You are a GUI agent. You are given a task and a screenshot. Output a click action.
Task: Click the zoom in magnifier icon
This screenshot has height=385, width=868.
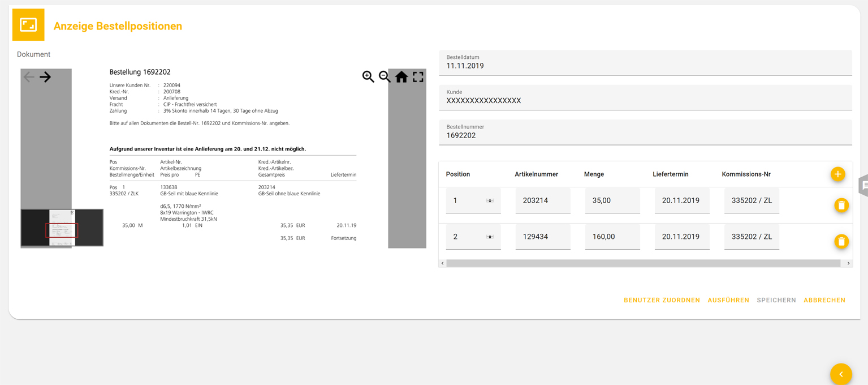click(x=368, y=77)
